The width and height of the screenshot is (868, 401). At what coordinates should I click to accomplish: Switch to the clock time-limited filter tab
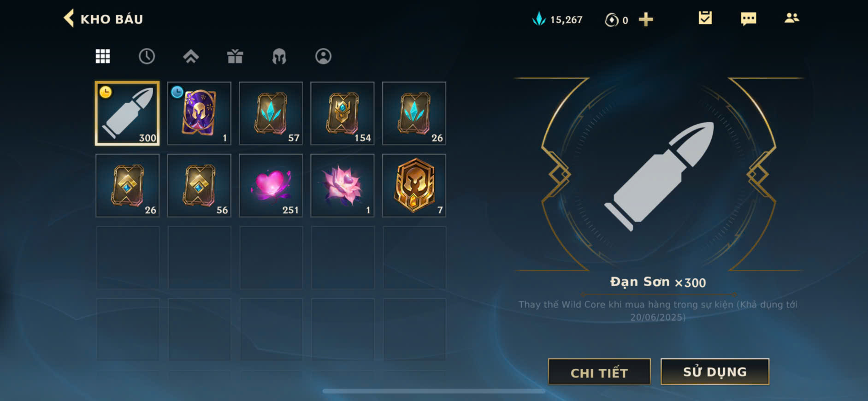147,56
